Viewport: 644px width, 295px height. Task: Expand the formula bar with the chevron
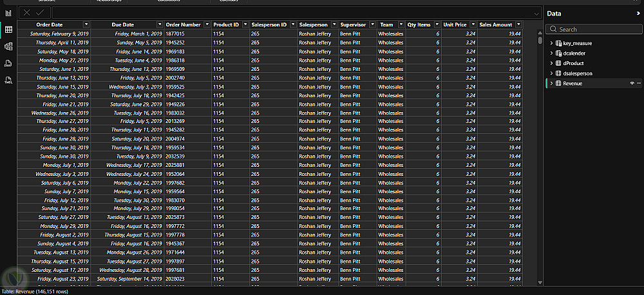536,14
